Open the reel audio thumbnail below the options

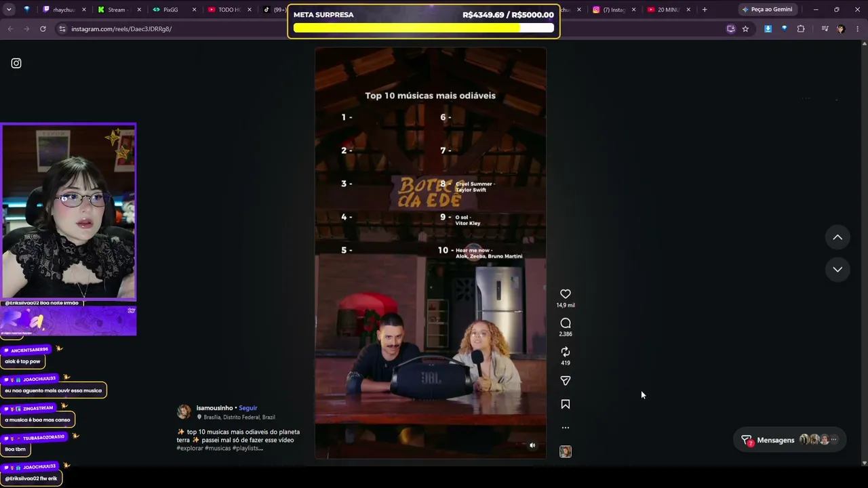click(566, 451)
